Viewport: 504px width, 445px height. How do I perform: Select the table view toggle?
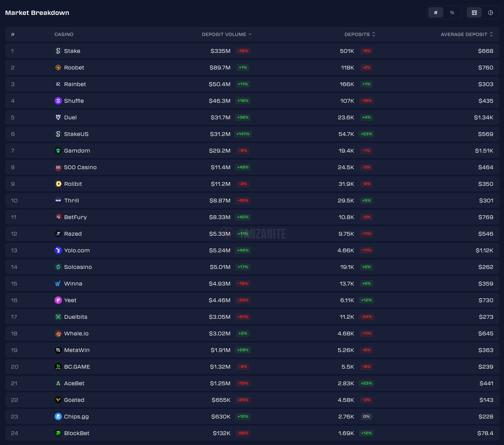(474, 13)
